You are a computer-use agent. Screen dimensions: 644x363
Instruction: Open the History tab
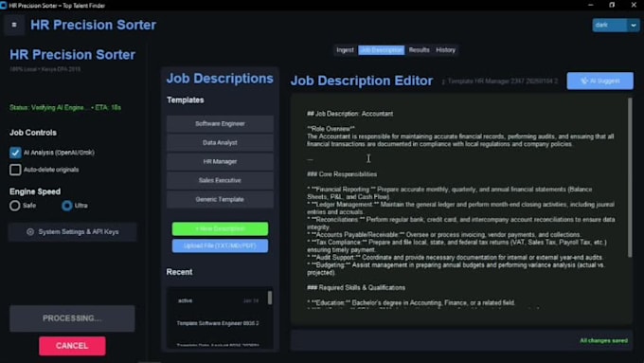(x=446, y=50)
